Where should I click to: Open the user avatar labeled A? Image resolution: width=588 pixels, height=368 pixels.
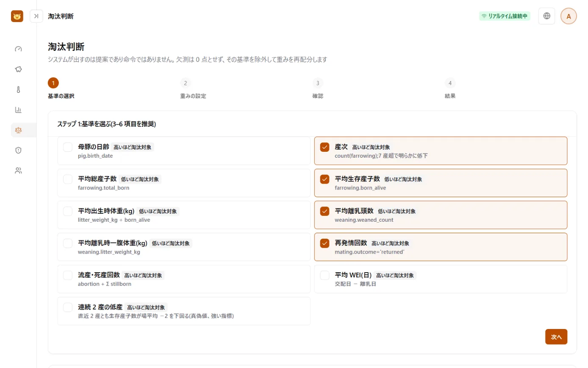click(x=569, y=16)
